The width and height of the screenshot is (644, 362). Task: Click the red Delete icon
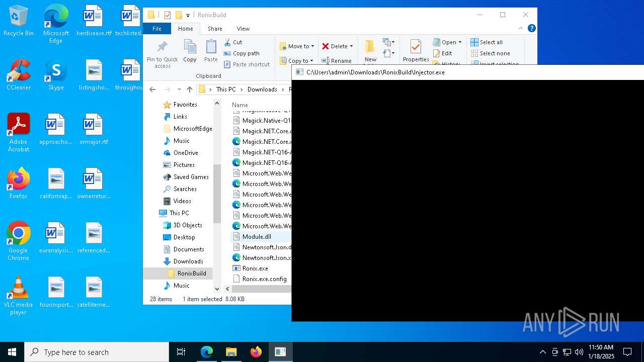(326, 46)
